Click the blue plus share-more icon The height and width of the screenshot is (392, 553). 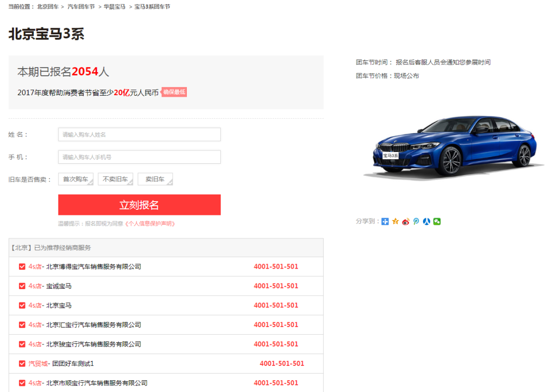385,222
